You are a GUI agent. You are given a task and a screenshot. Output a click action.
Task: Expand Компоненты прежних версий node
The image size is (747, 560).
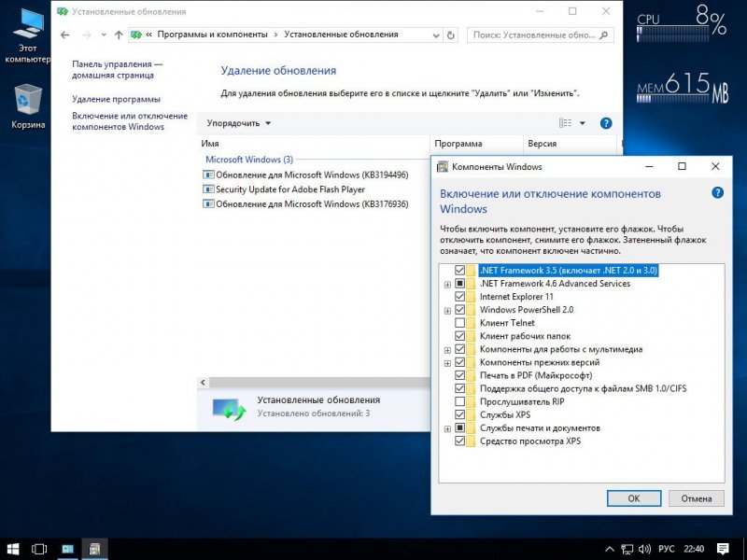pyautogui.click(x=447, y=363)
